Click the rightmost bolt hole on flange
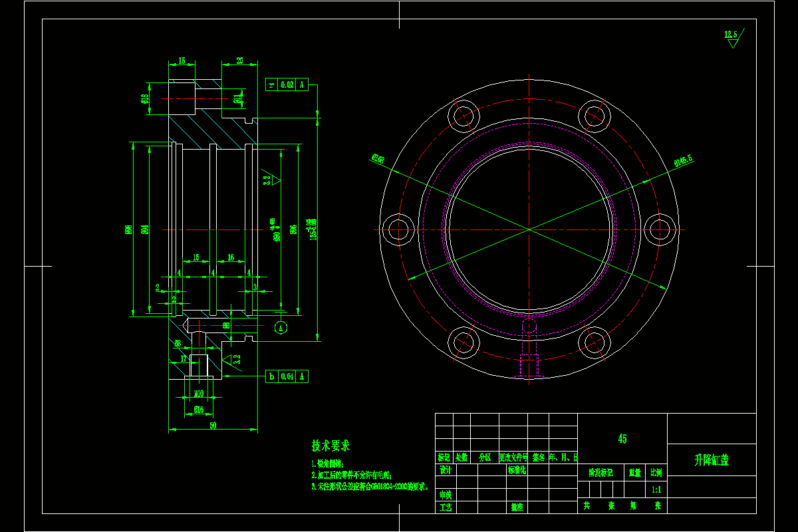Screen dimensions: 798x532 point(660,229)
